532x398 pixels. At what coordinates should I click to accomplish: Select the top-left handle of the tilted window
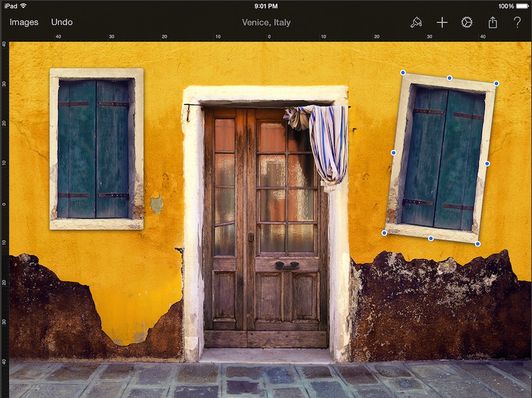[x=402, y=72]
